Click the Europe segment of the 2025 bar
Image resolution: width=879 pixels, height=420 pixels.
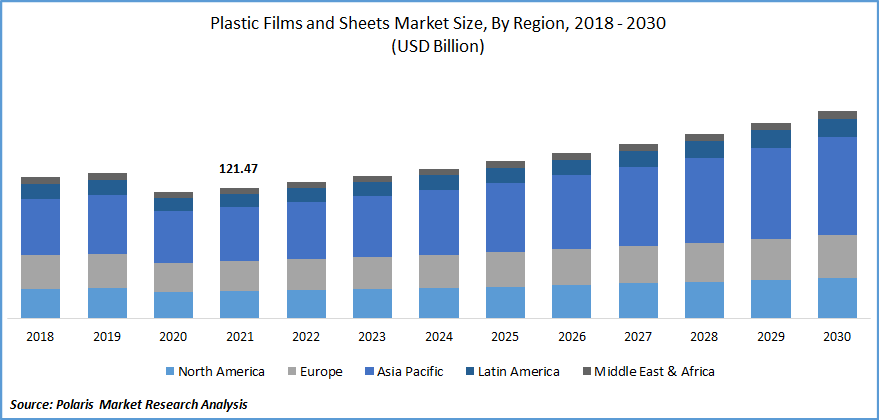point(505,270)
